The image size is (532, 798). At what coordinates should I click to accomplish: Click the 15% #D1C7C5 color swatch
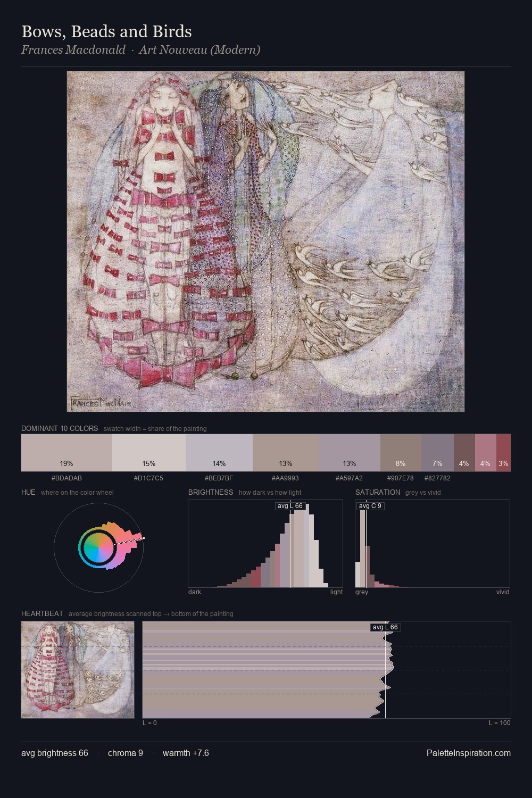coord(149,453)
